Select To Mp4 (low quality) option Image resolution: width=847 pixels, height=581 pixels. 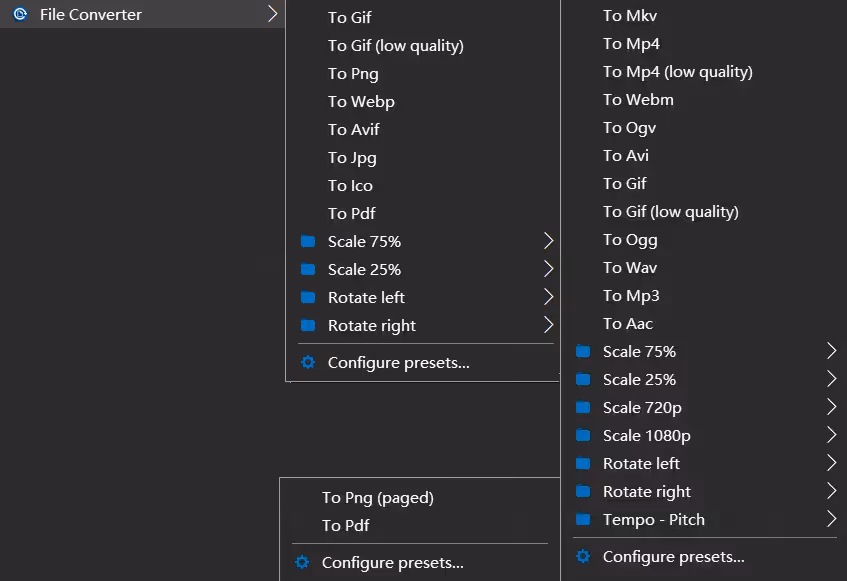pos(677,72)
